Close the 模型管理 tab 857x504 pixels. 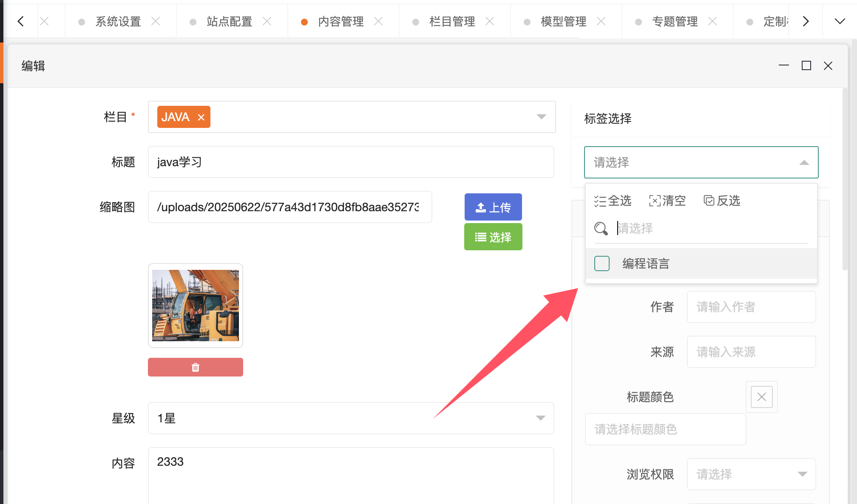(601, 21)
